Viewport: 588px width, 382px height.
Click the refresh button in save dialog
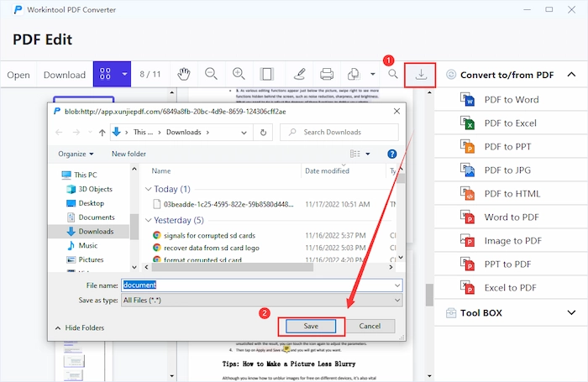(x=263, y=133)
